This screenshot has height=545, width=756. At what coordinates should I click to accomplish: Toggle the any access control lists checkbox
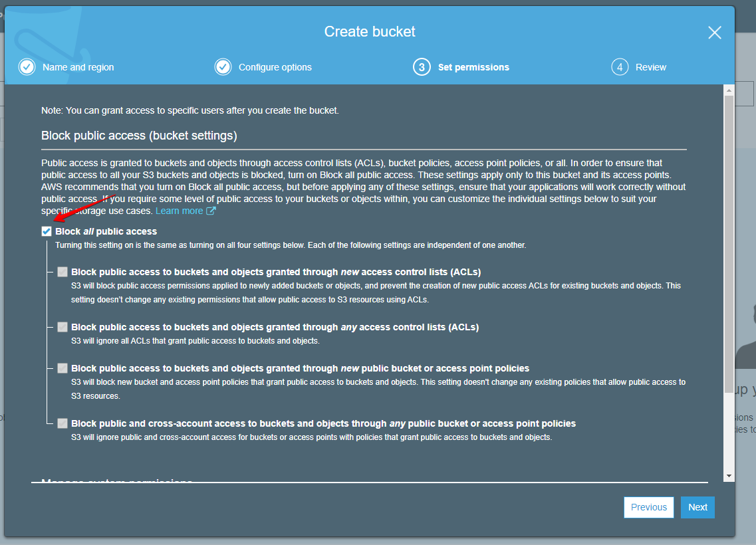pos(63,327)
